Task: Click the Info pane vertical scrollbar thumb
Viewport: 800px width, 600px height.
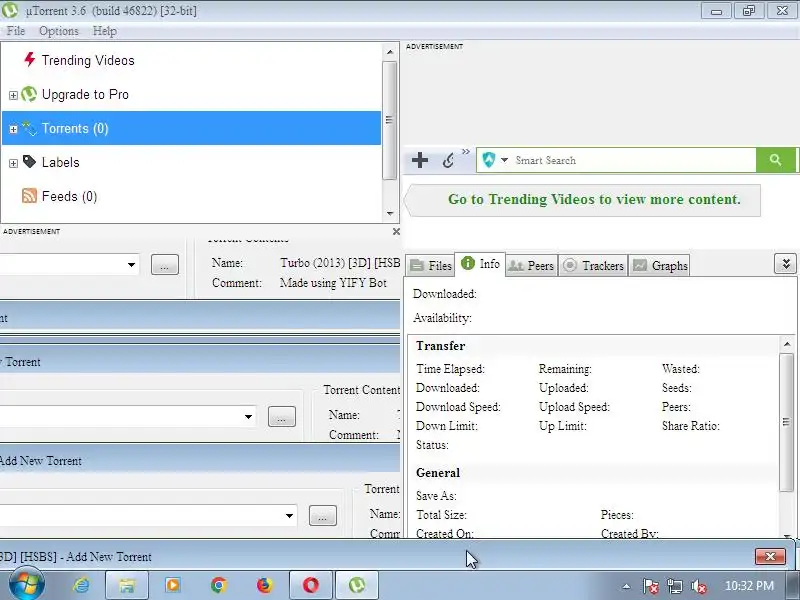Action: click(x=786, y=421)
